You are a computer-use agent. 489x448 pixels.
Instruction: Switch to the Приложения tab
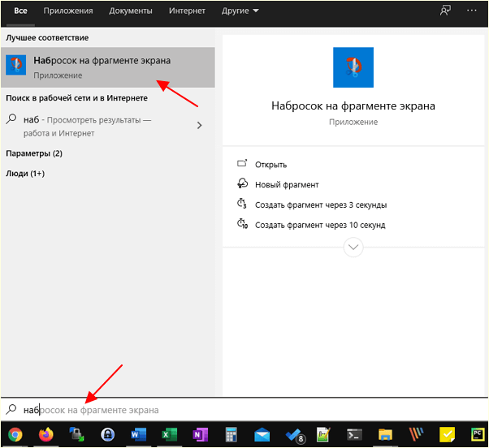(68, 11)
